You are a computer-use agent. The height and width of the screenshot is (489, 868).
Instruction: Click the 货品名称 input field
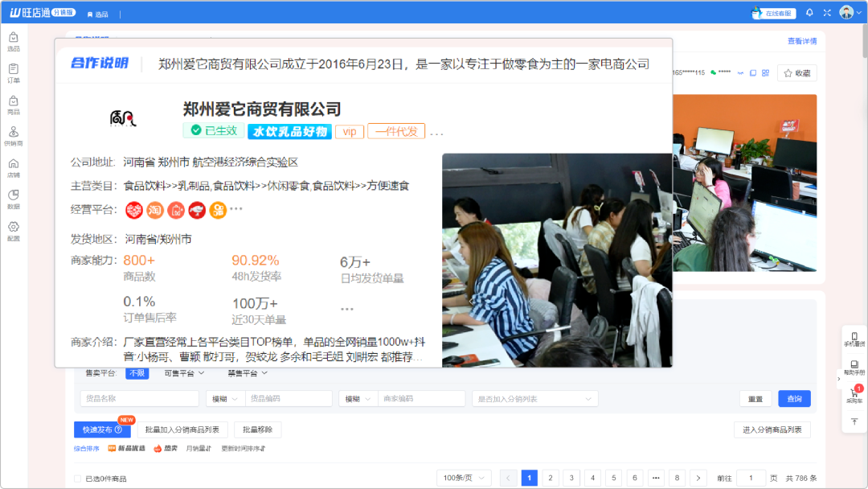[140, 399]
